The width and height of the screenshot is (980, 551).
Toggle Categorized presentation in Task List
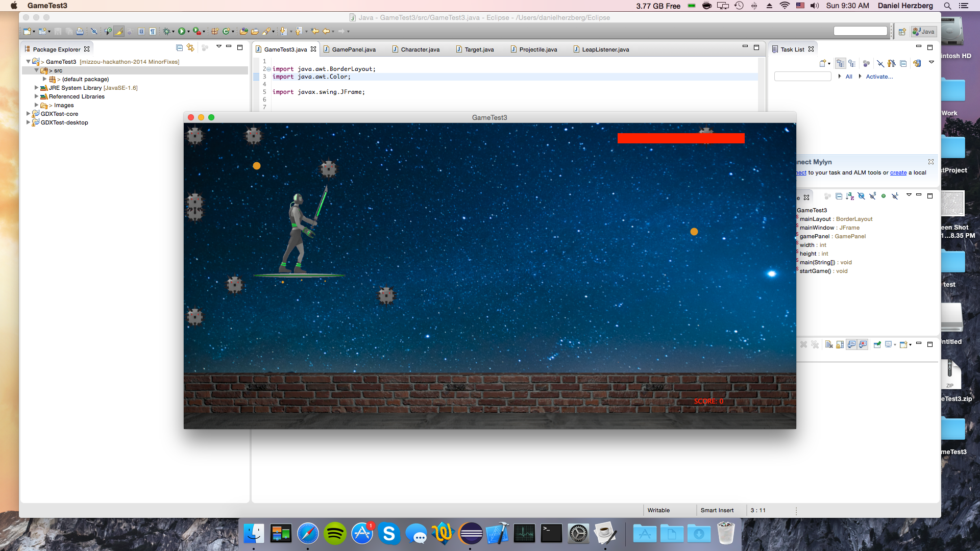point(840,63)
